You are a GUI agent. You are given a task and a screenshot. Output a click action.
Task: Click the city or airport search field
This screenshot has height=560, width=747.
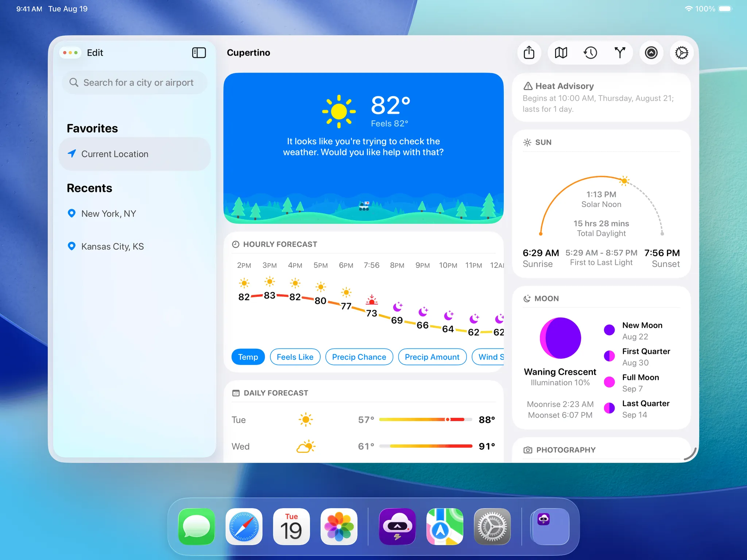(x=135, y=83)
